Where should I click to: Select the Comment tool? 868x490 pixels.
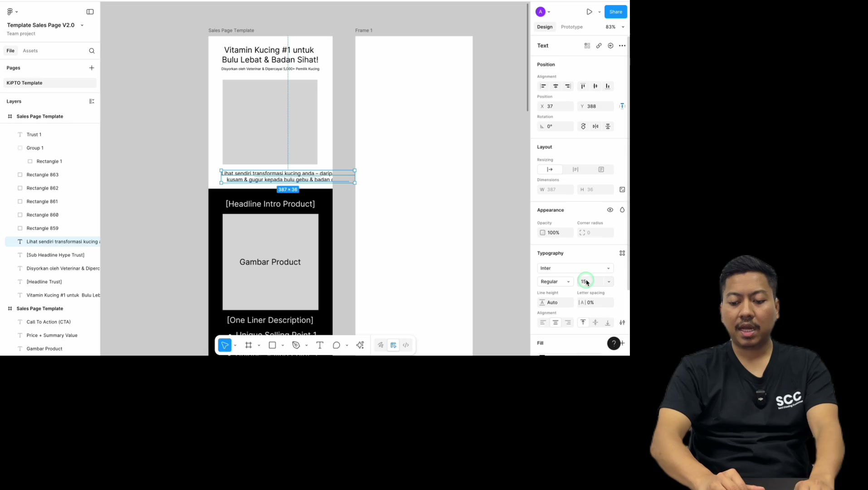[336, 345]
